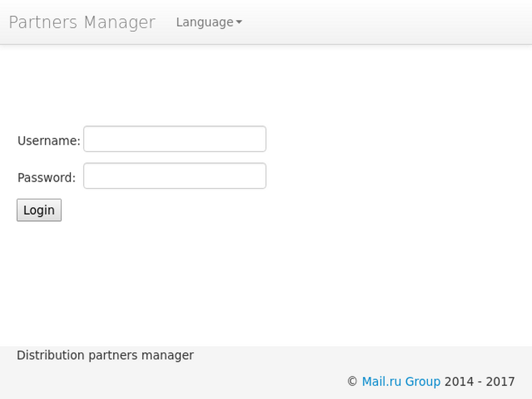Image resolution: width=532 pixels, height=399 pixels.
Task: Click the Username: label text
Action: tap(49, 140)
